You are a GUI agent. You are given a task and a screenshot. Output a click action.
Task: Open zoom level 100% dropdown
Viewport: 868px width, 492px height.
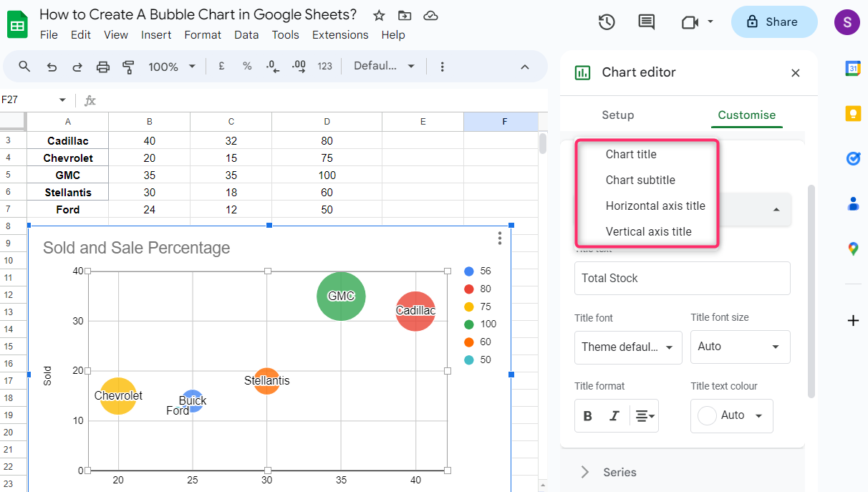172,67
